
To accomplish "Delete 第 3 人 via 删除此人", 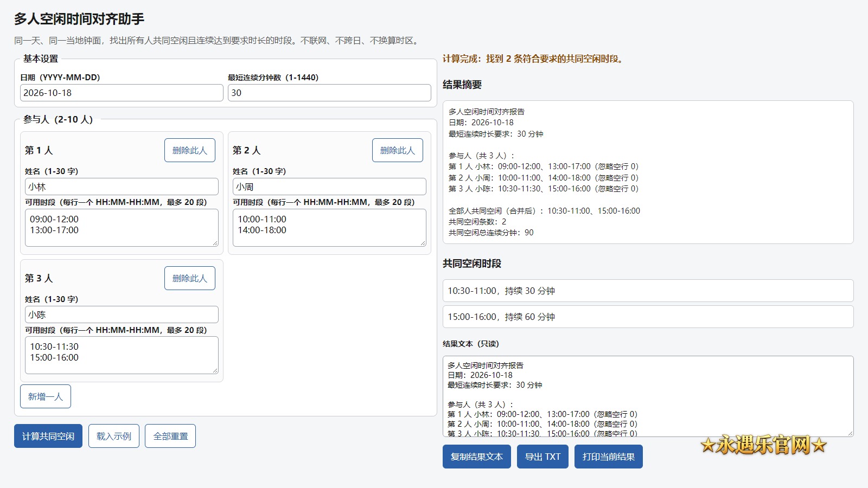I will (x=190, y=278).
